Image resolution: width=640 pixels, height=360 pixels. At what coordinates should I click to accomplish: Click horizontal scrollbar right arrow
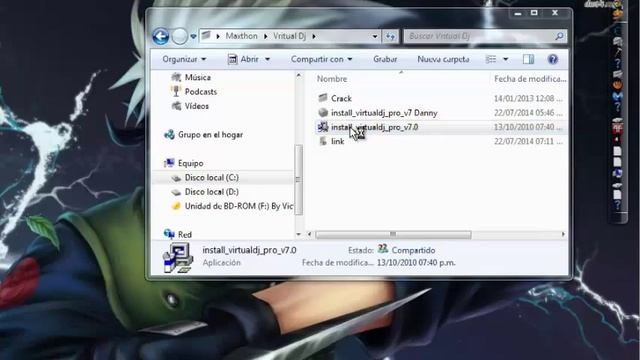pos(563,234)
